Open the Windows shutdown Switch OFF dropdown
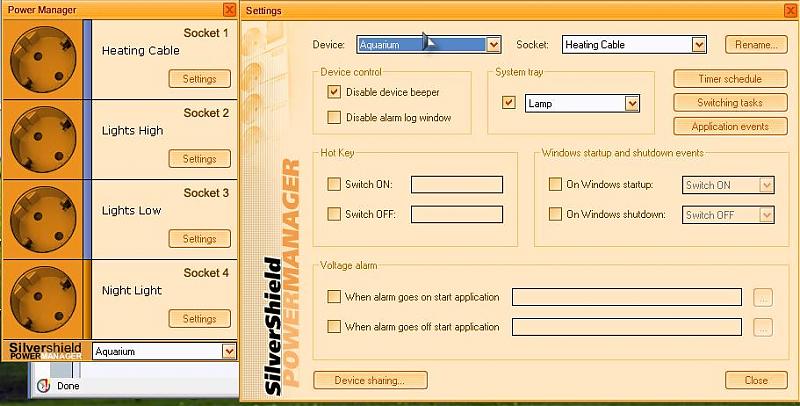The image size is (800, 406). [x=766, y=215]
